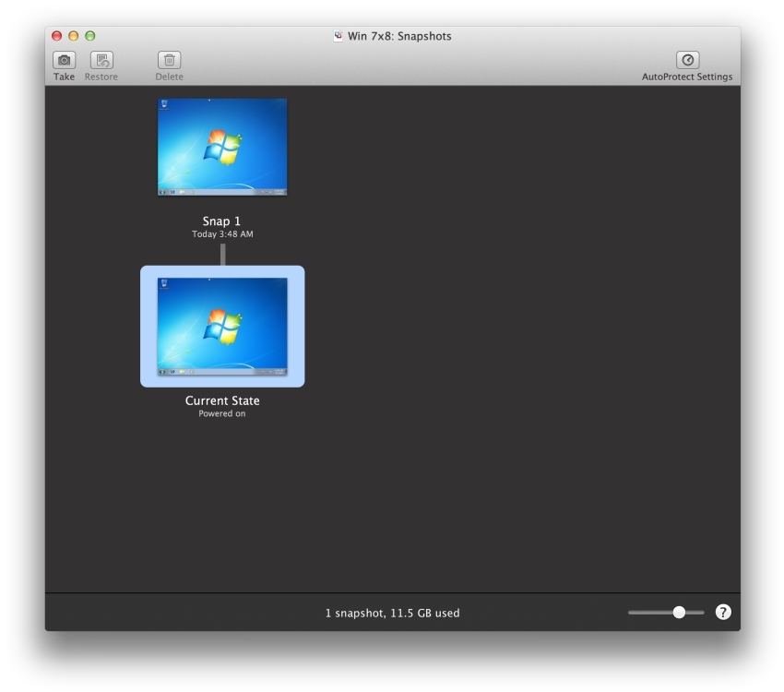The height and width of the screenshot is (692, 784).
Task: Click the "Current State" name label
Action: click(222, 400)
